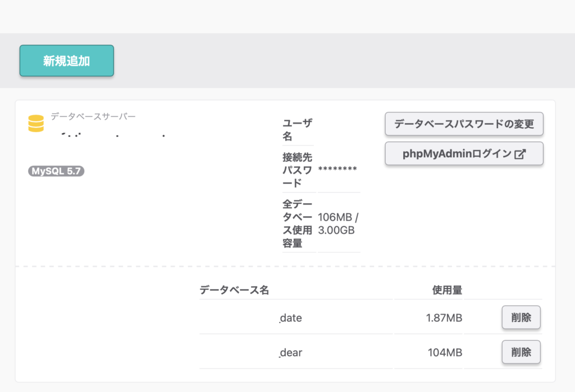
Task: Click the 接続先パスワード label
Action: coord(298,169)
